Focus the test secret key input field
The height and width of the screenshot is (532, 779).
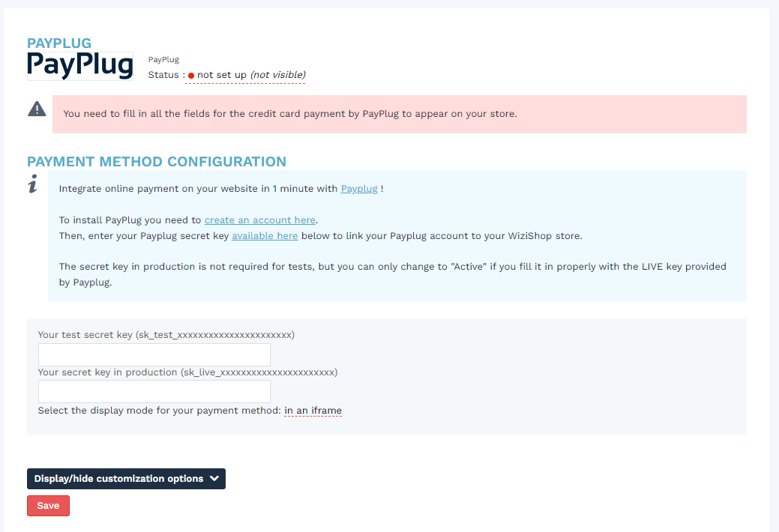tap(154, 354)
